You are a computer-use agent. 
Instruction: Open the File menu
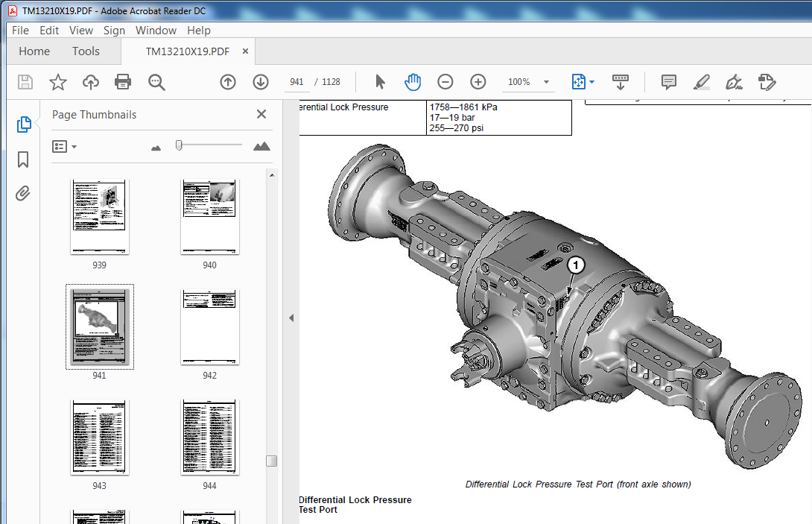coord(20,31)
